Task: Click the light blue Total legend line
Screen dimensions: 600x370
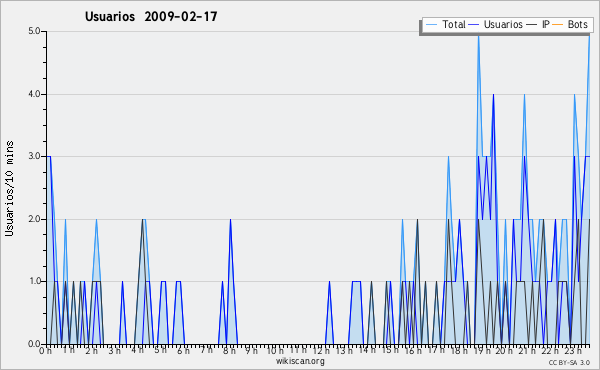Action: click(431, 25)
